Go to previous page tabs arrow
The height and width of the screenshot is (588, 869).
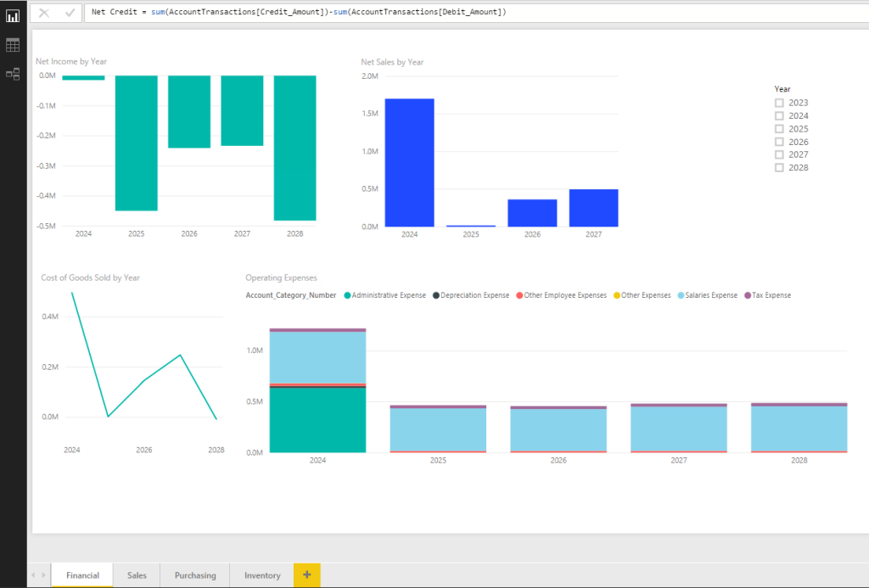point(34,575)
